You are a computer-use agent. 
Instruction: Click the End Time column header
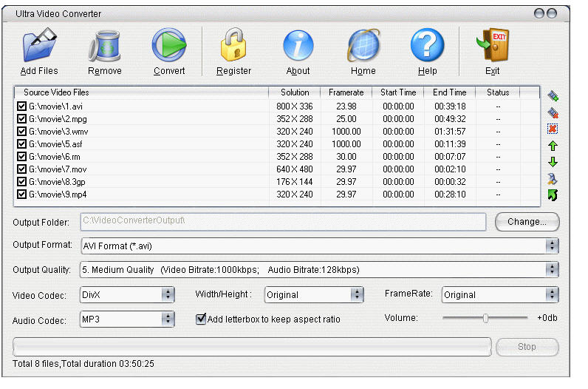(450, 92)
